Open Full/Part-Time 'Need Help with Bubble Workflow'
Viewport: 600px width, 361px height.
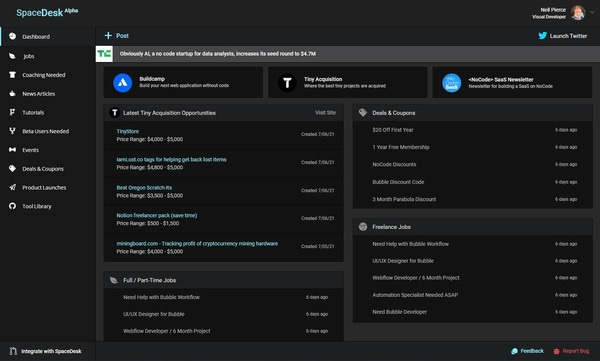click(x=161, y=297)
